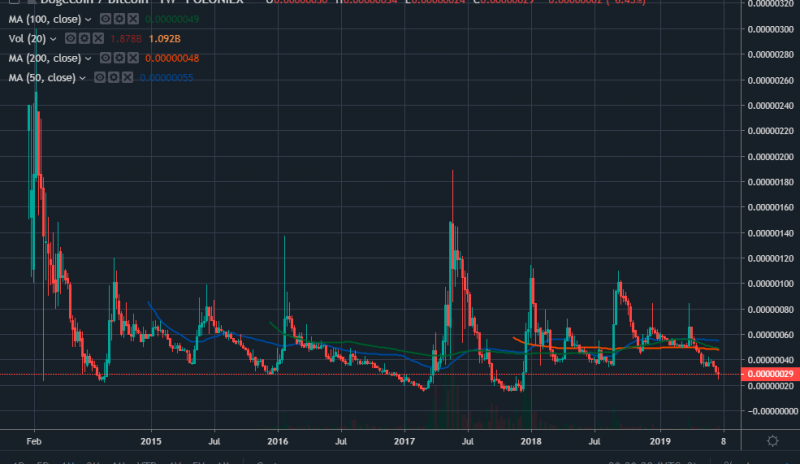The height and width of the screenshot is (464, 800).
Task: Delete the MA (200, close) indicator
Action: (x=133, y=58)
